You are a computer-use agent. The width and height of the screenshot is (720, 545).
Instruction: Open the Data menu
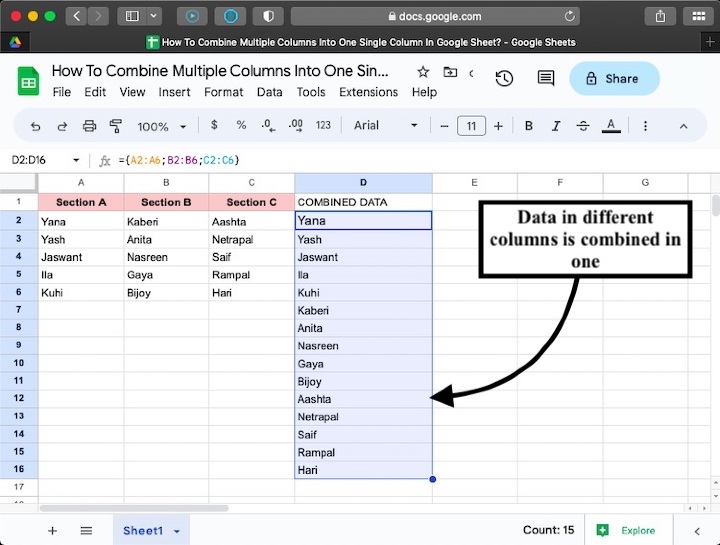269,92
